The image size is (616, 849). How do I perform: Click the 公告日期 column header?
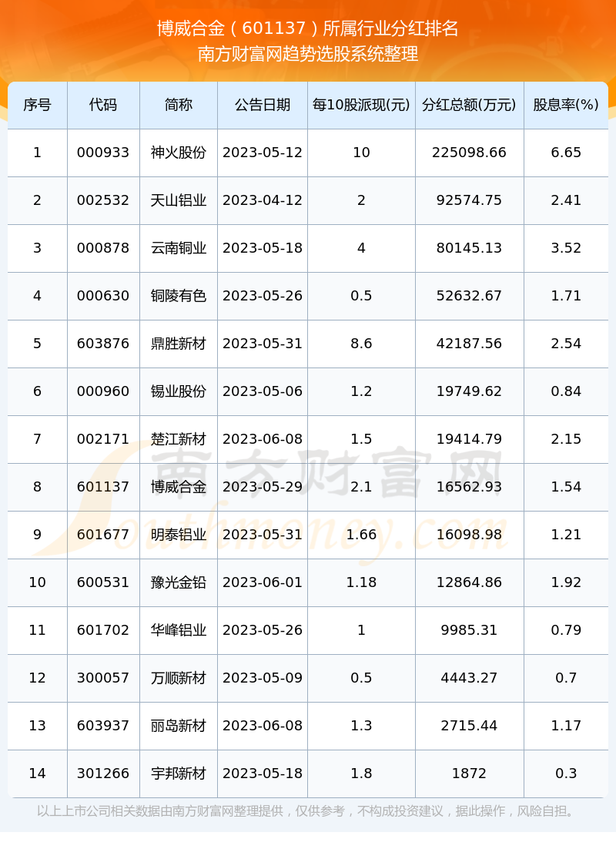pos(263,105)
